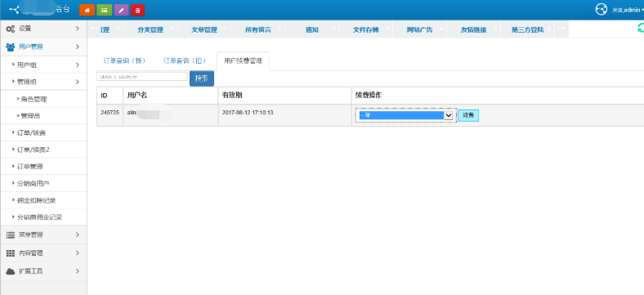Viewport: 644px width, 295px height.
Task: Click the red trash button in header
Action: pyautogui.click(x=137, y=11)
